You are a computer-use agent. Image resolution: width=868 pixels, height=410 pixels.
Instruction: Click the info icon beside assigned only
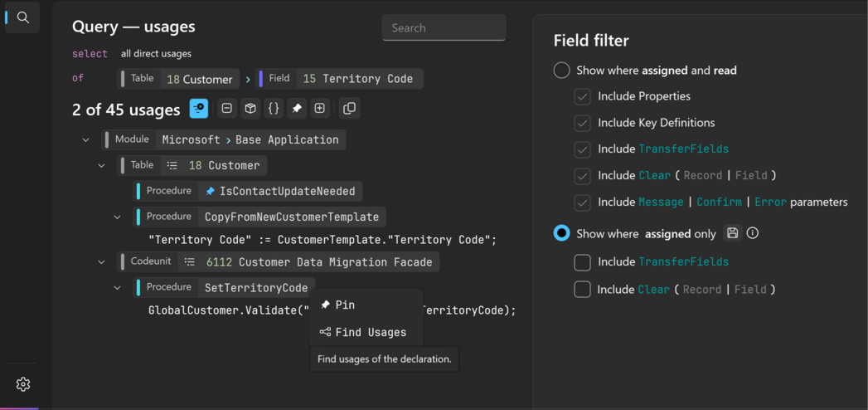(752, 233)
